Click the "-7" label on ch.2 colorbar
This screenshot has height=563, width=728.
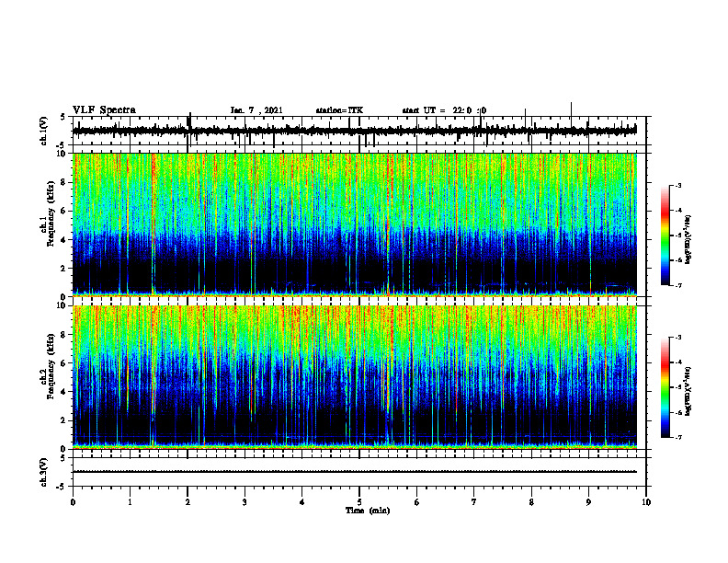[x=678, y=438]
